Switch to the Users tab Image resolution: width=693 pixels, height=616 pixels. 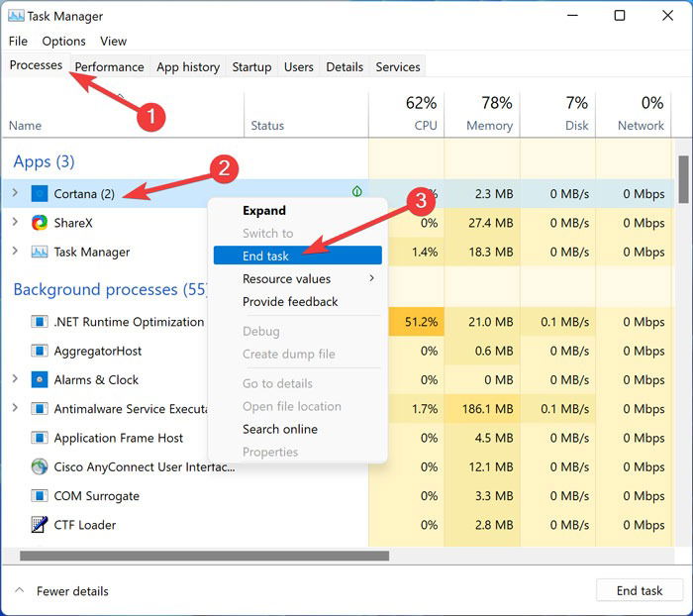[x=299, y=66]
